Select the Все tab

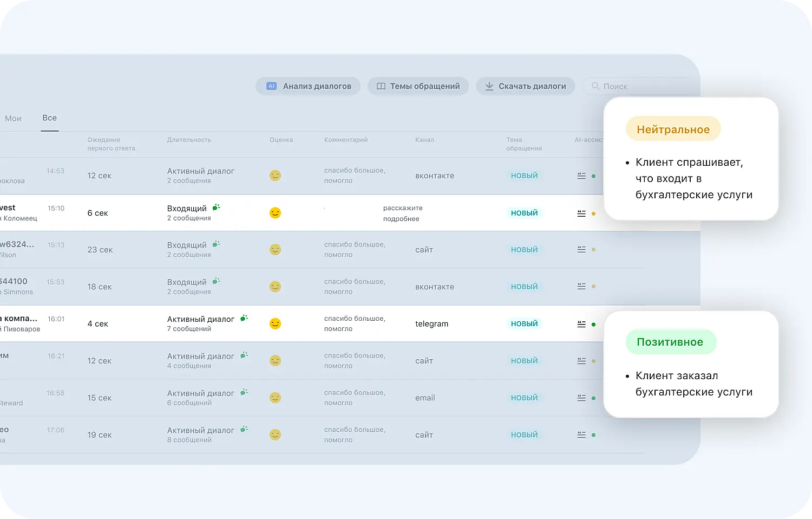(x=50, y=118)
